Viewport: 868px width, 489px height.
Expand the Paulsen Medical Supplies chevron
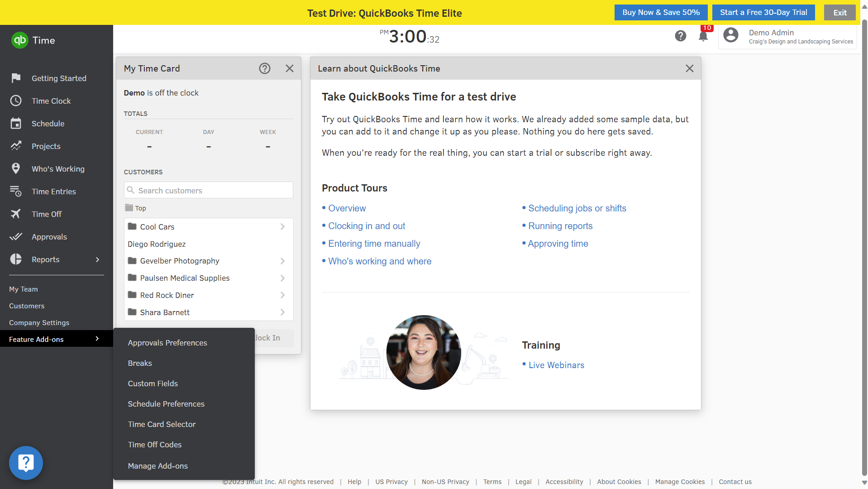[x=282, y=278]
